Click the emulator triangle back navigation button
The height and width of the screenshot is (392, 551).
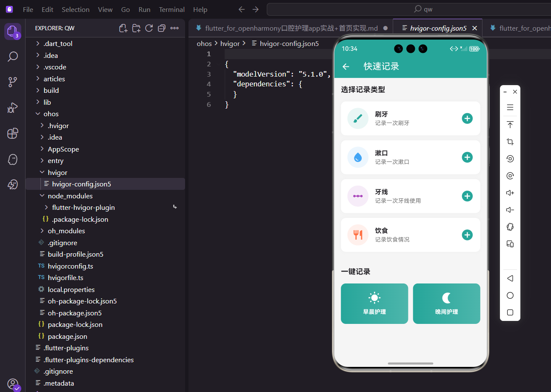coord(510,278)
